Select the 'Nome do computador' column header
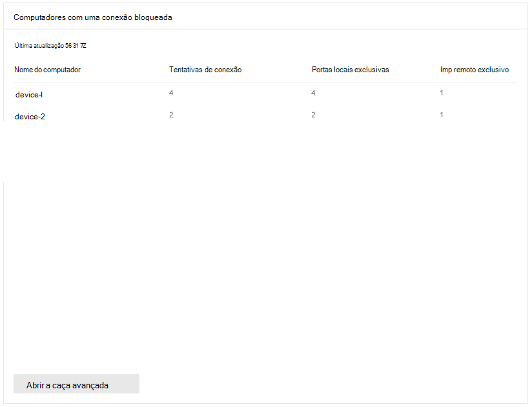This screenshot has width=532, height=407. pyautogui.click(x=48, y=70)
